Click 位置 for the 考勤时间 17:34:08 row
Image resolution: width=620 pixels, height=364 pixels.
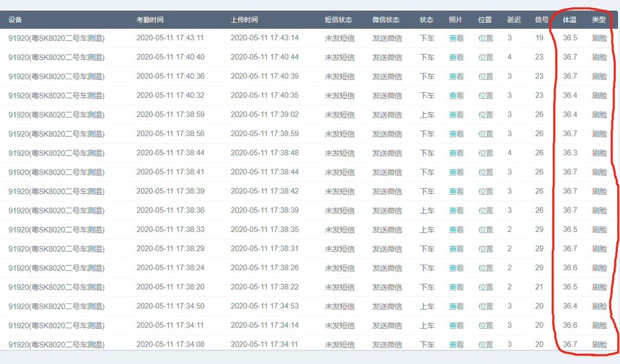(x=485, y=345)
